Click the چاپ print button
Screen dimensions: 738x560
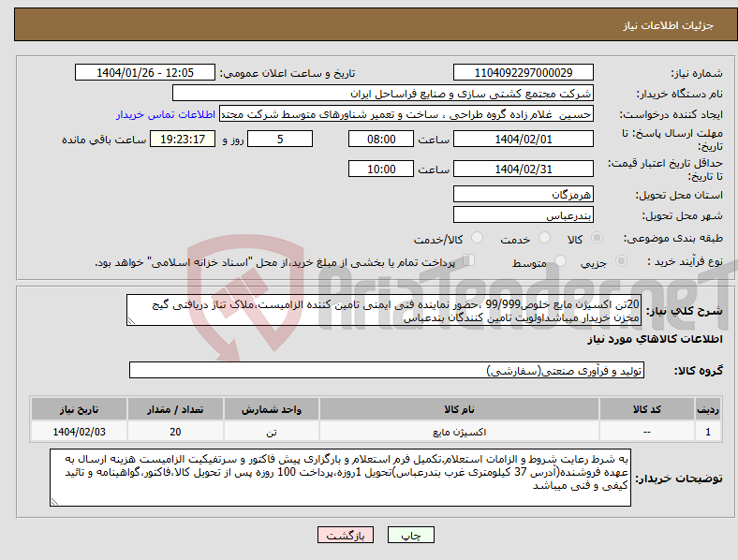tap(411, 535)
